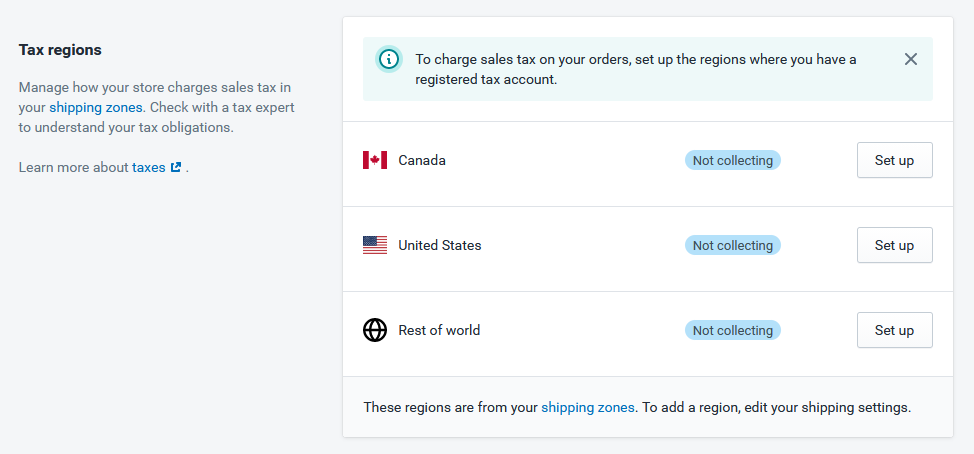
Task: Set up tax collection for Rest of world
Action: pos(894,330)
